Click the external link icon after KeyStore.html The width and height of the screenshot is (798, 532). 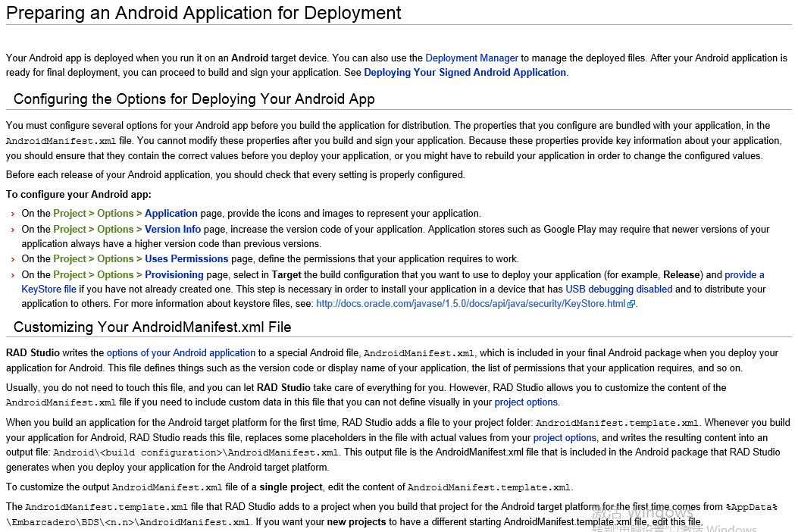click(x=631, y=304)
